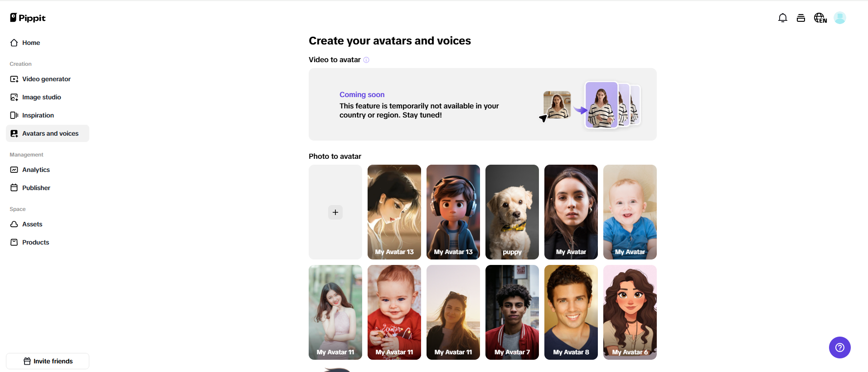
Task: Open Video generator from sidebar
Action: coord(46,79)
